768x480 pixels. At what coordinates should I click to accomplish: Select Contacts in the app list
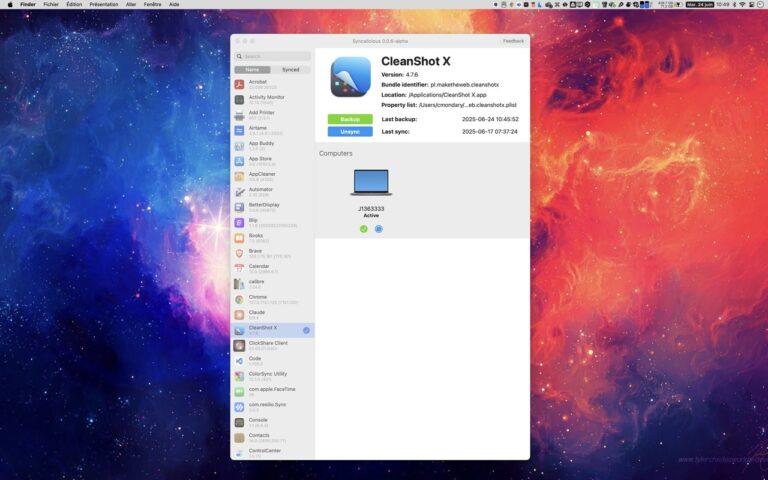point(272,438)
